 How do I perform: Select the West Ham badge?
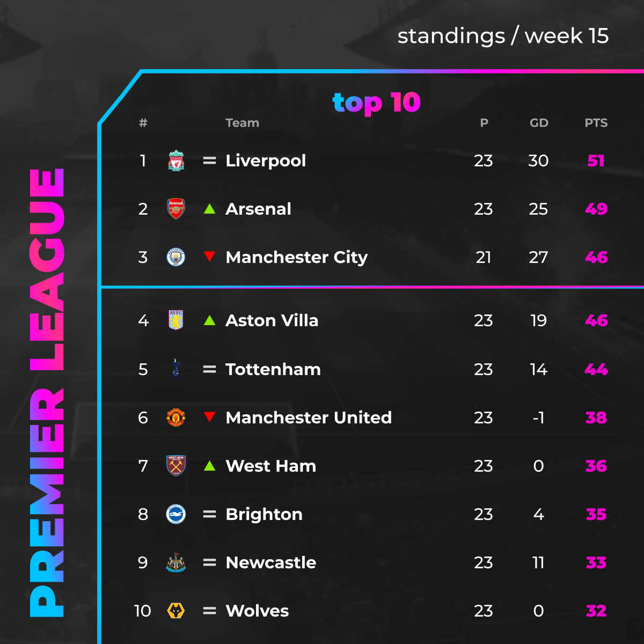tap(176, 465)
